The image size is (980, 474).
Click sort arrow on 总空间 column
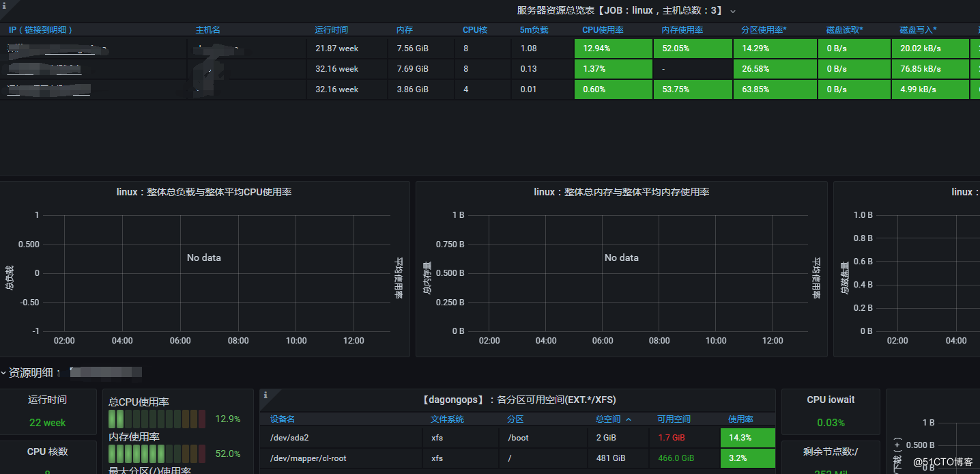629,419
